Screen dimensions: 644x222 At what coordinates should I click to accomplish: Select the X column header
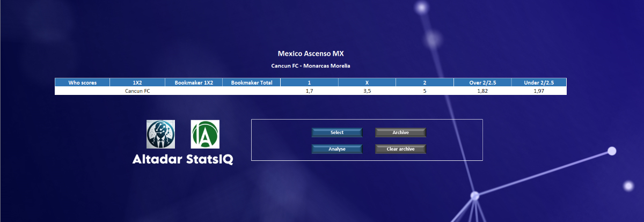click(x=367, y=83)
